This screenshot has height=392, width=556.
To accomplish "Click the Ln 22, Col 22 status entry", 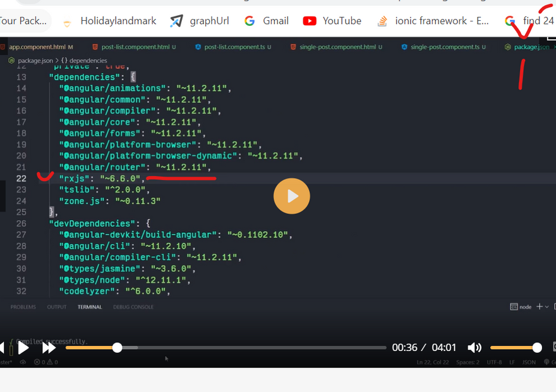I will 433,362.
